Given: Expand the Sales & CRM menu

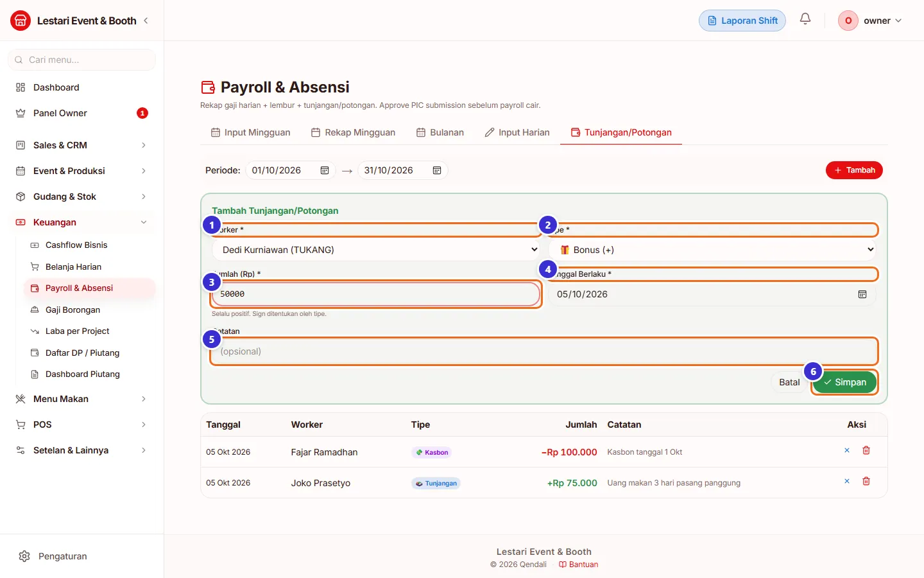Looking at the screenshot, I should [81, 145].
